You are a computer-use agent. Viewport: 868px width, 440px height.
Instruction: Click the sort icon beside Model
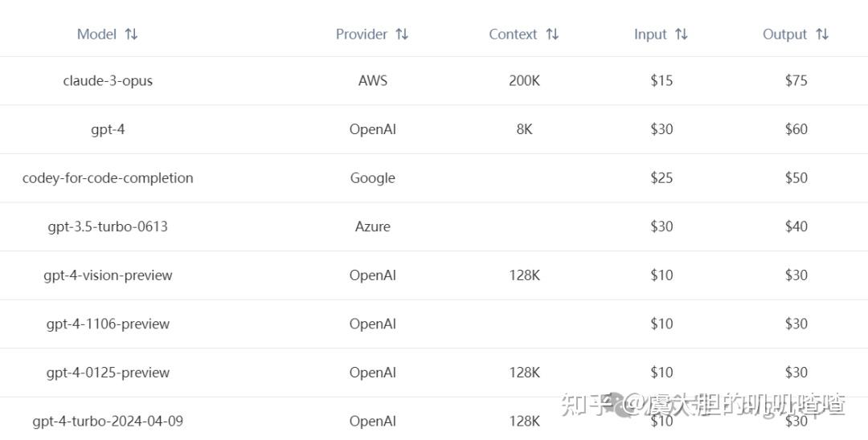132,34
